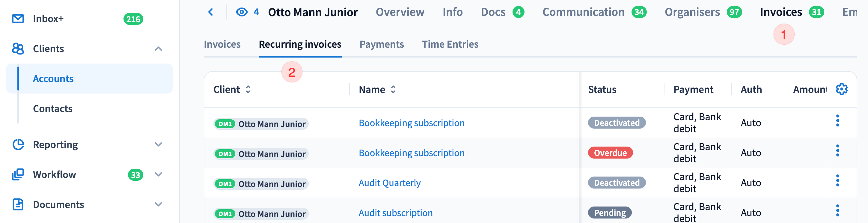Click the Reporting pie chart icon

18,144
